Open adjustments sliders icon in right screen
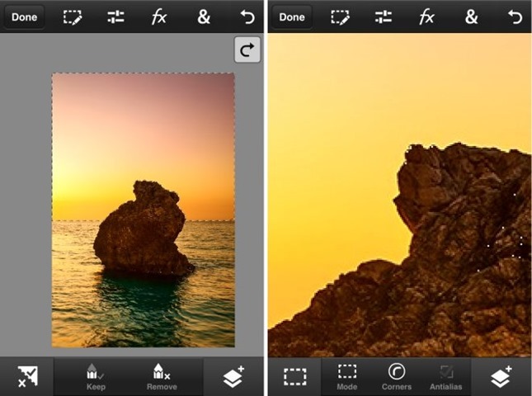 (x=384, y=16)
